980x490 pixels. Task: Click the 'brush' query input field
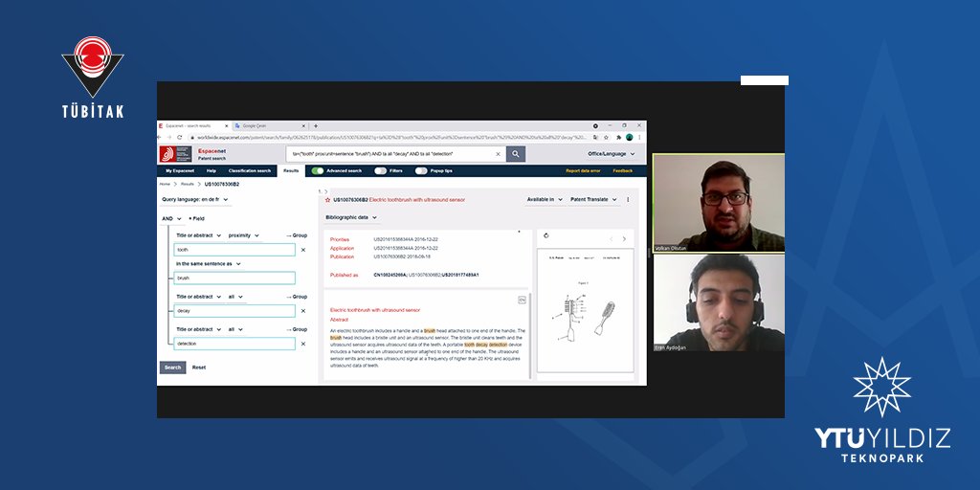234,278
